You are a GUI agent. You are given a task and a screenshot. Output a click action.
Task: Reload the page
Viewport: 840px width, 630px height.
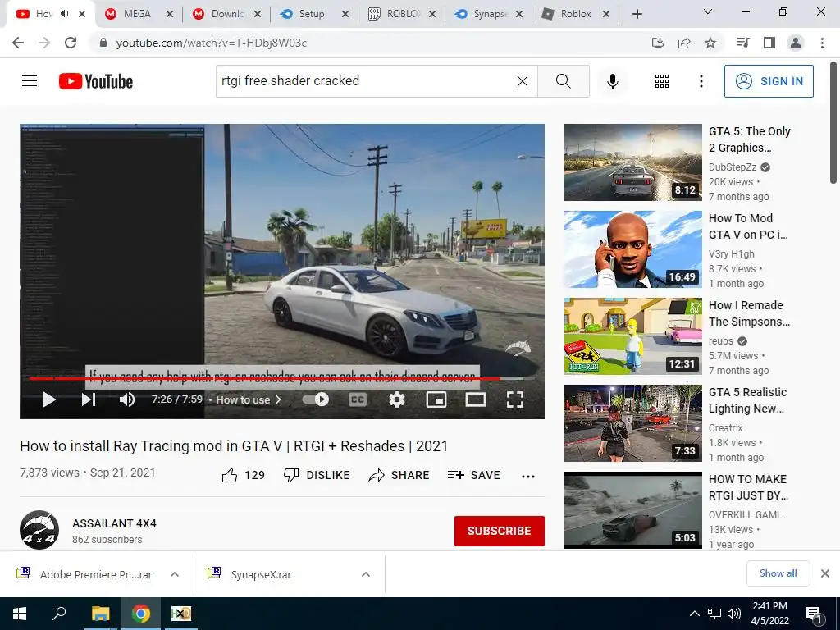[x=71, y=43]
